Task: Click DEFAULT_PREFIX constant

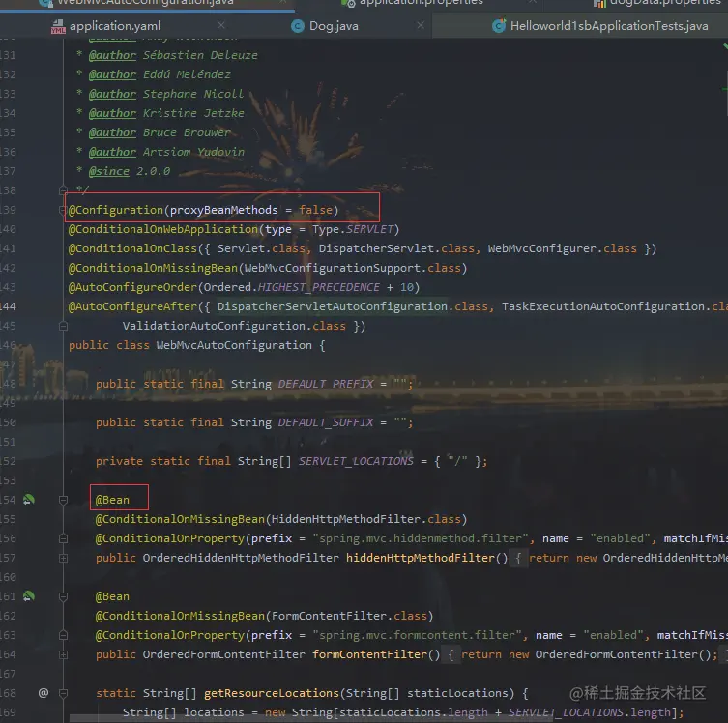Action: pyautogui.click(x=326, y=385)
